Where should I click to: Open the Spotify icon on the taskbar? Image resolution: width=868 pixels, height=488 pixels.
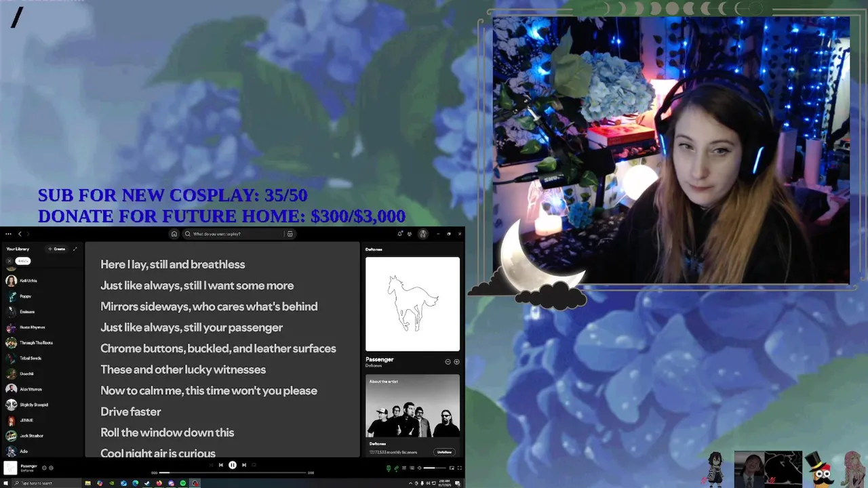[183, 483]
